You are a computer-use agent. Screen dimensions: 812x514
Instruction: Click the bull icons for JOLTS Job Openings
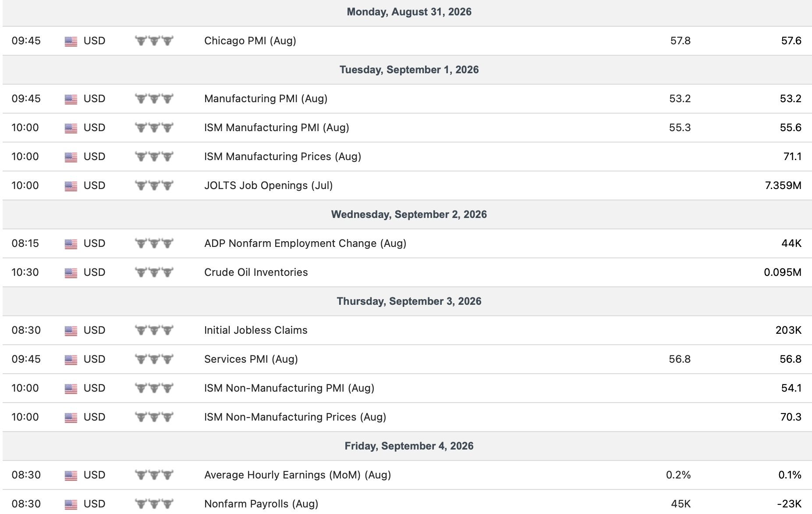(154, 186)
